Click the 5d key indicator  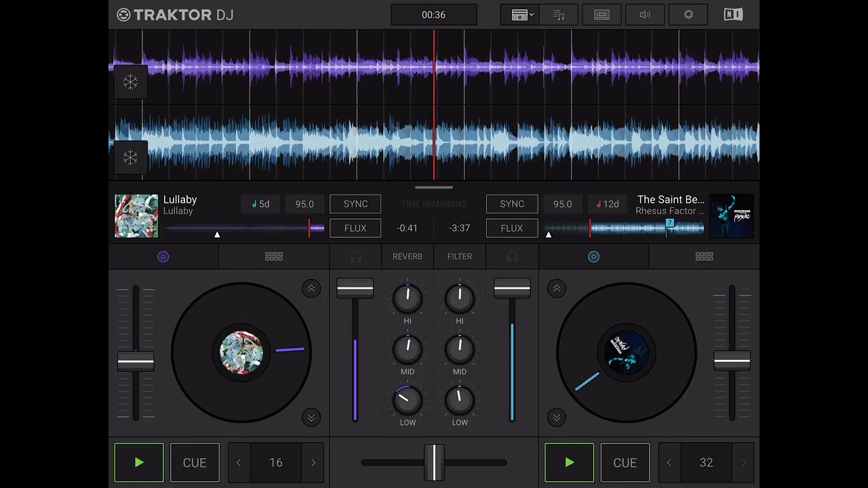(260, 204)
